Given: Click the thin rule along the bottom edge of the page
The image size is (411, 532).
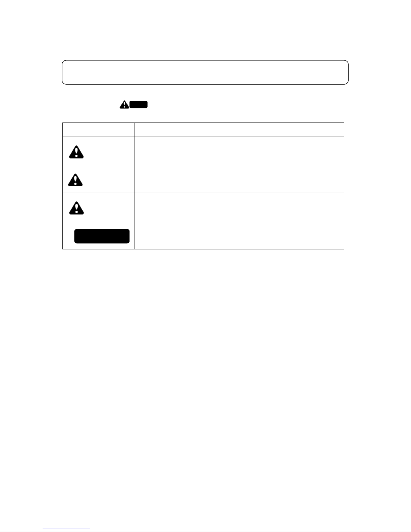Looking at the screenshot, I should click(205, 531).
